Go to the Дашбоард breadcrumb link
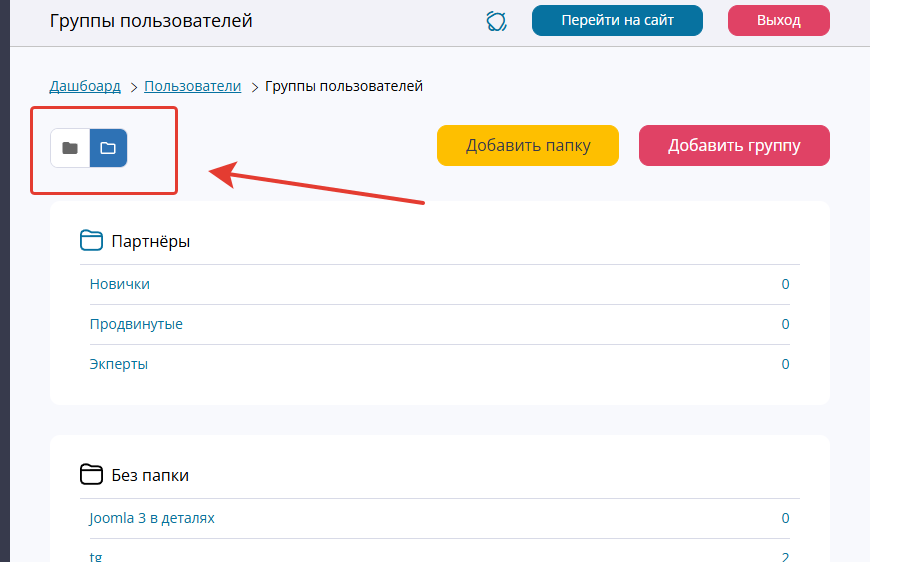The width and height of the screenshot is (913, 562). coord(85,86)
